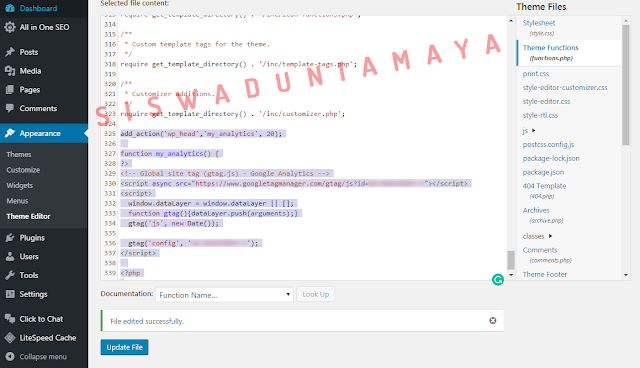Open Media menu label
640x368 pixels.
tap(30, 71)
